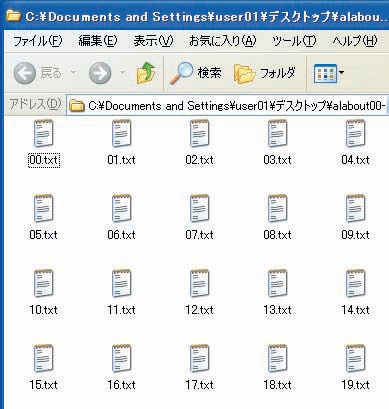Viewport: 389px width, 409px height.
Task: Open the ヘルプ(H) menu
Action: 355,41
